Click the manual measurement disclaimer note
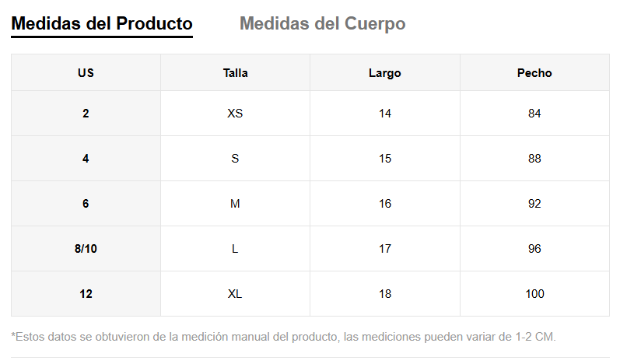This screenshot has height=364, width=620. pos(284,337)
